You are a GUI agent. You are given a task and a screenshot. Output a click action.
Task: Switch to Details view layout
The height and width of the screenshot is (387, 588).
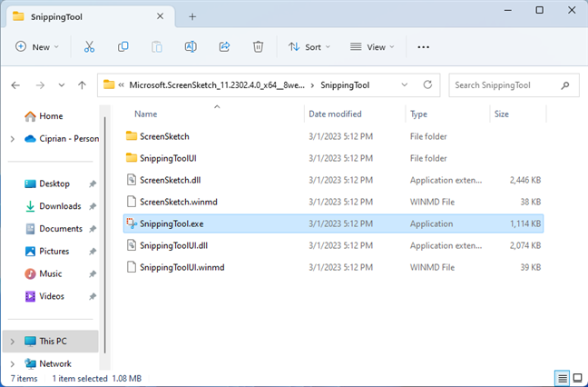pyautogui.click(x=563, y=378)
